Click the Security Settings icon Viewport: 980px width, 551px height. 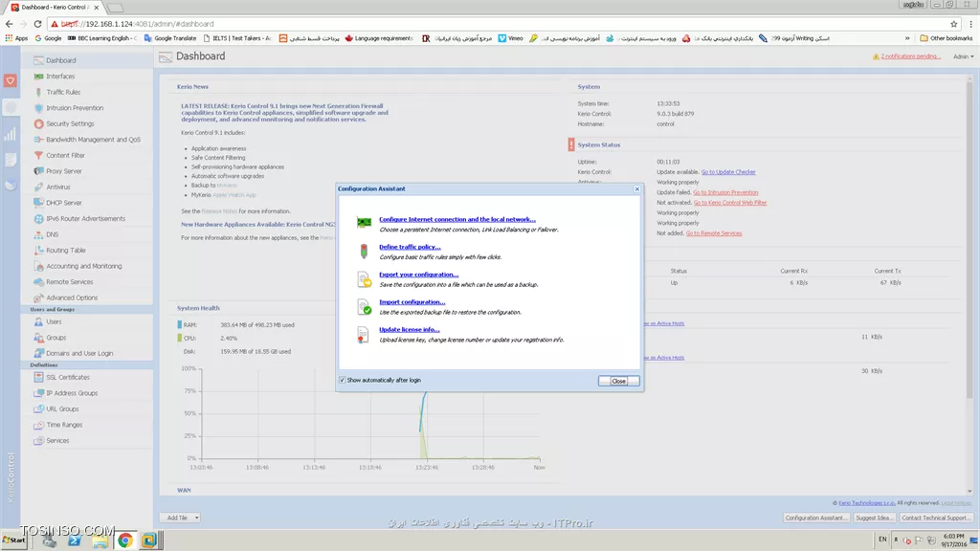tap(38, 123)
